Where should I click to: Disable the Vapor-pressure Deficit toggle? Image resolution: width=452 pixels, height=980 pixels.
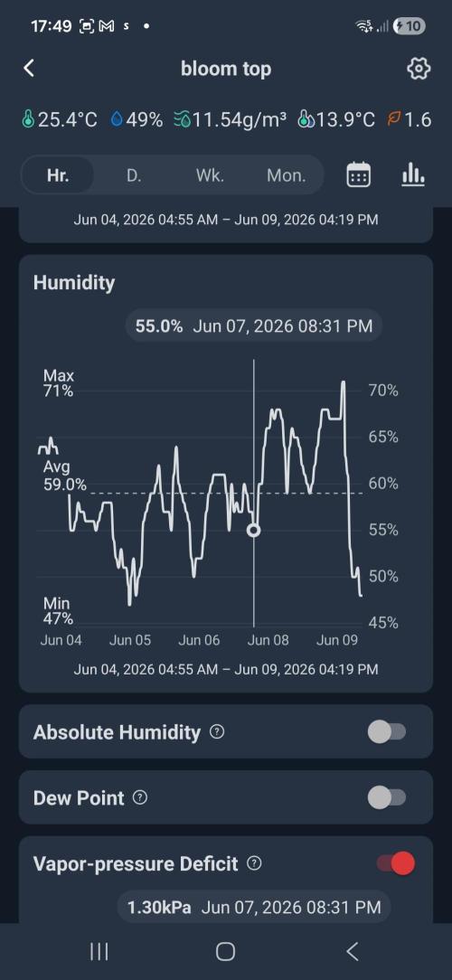[x=395, y=863]
